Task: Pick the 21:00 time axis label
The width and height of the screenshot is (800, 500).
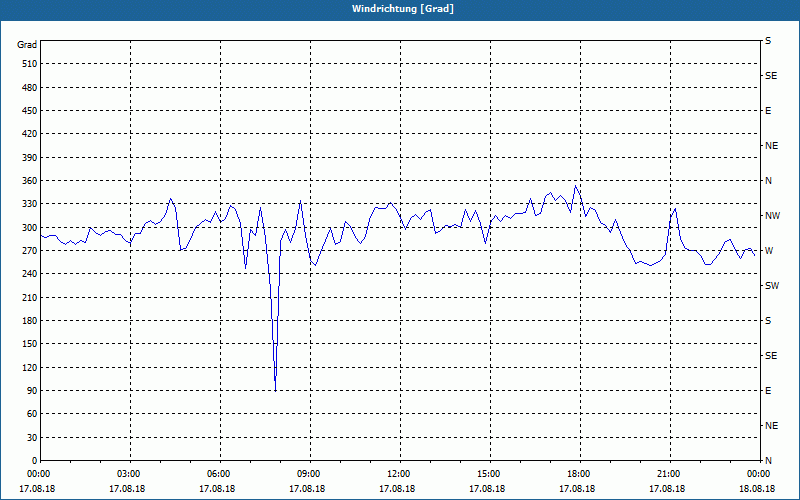Action: pyautogui.click(x=667, y=474)
